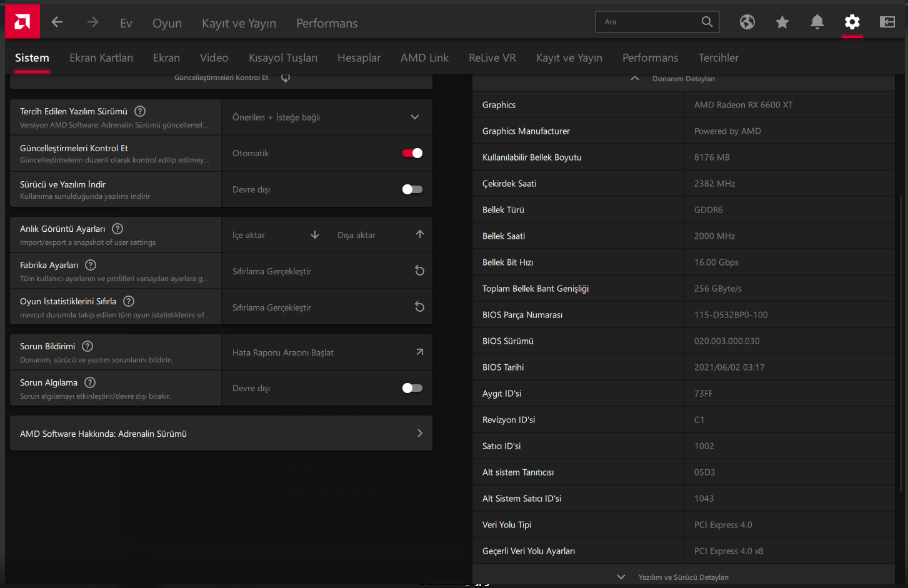Click the Fabrika Ayarları reset icon
This screenshot has height=588, width=908.
tap(419, 271)
